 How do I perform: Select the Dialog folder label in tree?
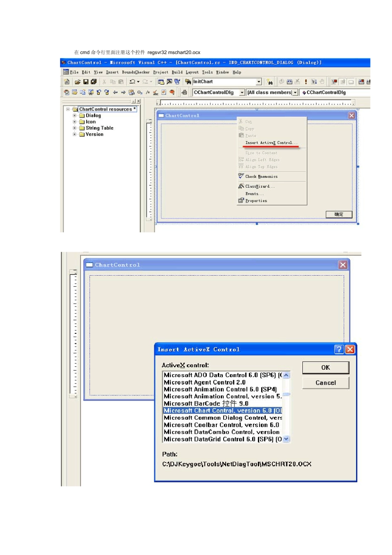pos(93,116)
